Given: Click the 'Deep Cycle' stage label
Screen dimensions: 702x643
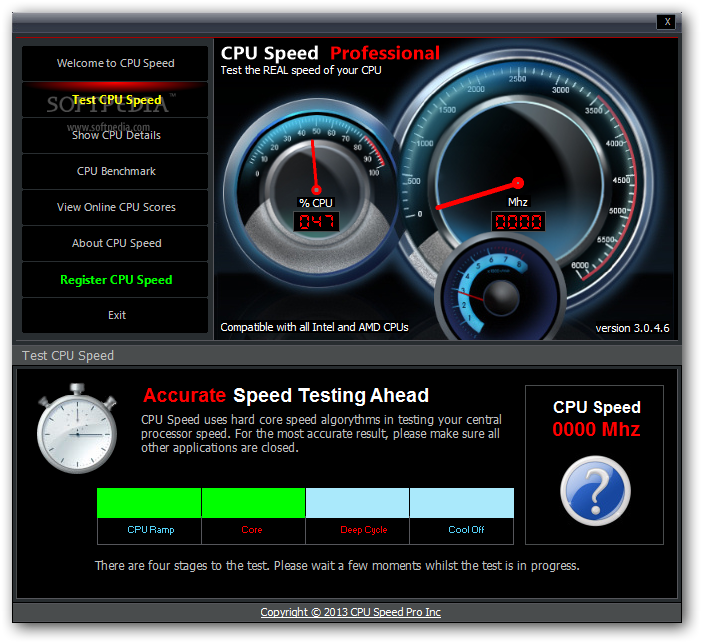Looking at the screenshot, I should pyautogui.click(x=364, y=530).
